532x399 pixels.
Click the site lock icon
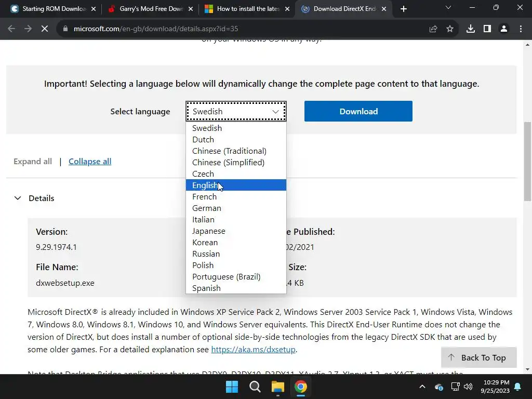pyautogui.click(x=65, y=29)
